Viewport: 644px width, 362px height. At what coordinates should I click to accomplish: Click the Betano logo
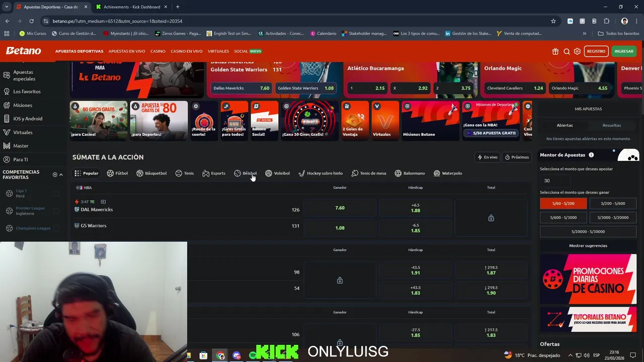pyautogui.click(x=23, y=51)
